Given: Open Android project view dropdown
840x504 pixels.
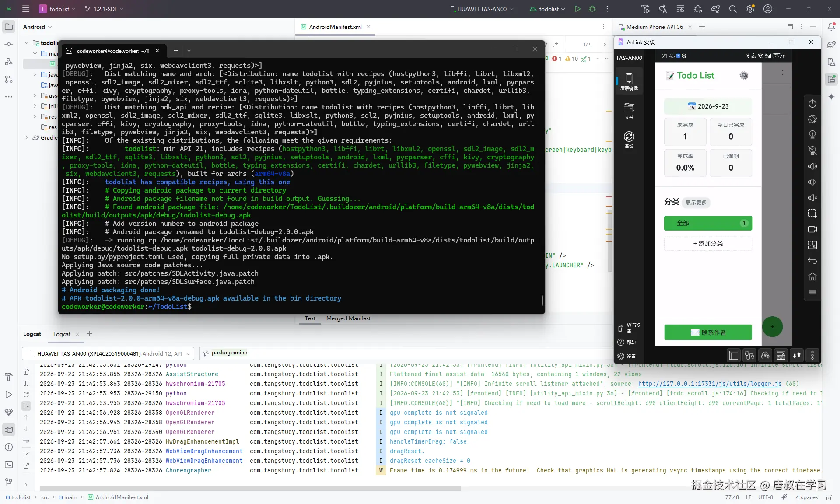Looking at the screenshot, I should tap(38, 27).
